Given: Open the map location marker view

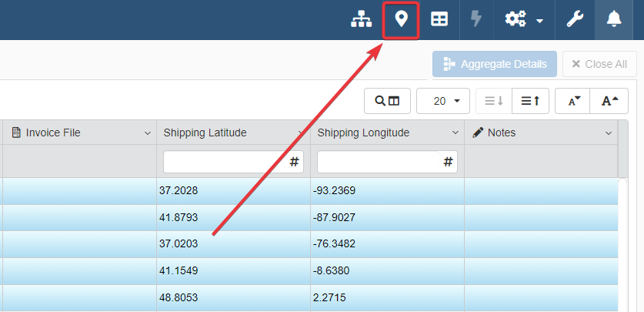Looking at the screenshot, I should point(401,20).
